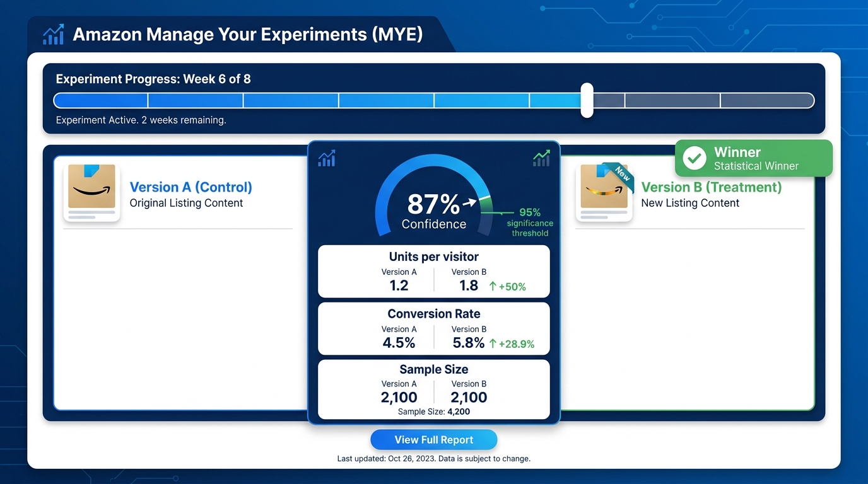Click the 87% confidence gauge
This screenshot has height=484, width=868.
434,197
